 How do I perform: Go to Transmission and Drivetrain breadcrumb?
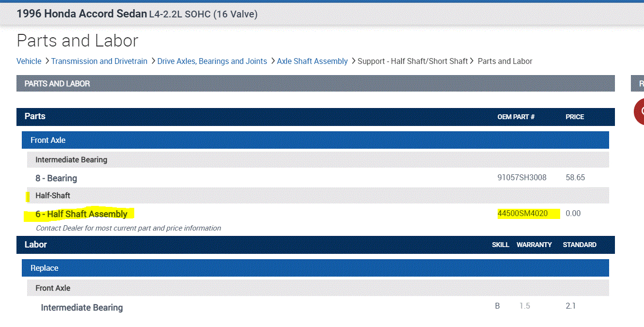click(x=99, y=61)
